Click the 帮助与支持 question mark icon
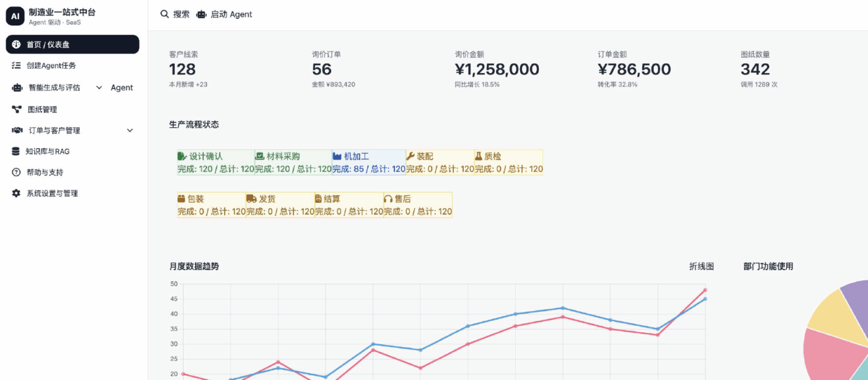The width and height of the screenshot is (868, 380). (x=16, y=172)
